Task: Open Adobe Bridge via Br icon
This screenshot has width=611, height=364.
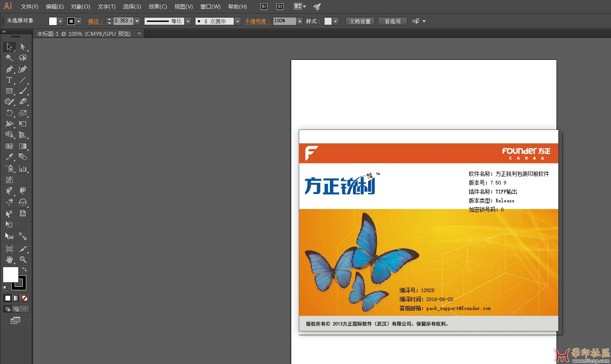Action: 264,7
